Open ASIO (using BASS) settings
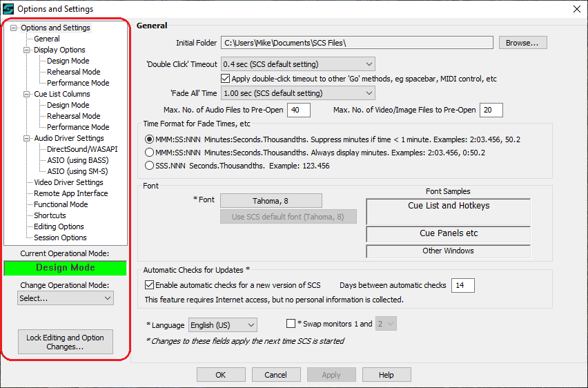The height and width of the screenshot is (388, 588). coord(77,160)
